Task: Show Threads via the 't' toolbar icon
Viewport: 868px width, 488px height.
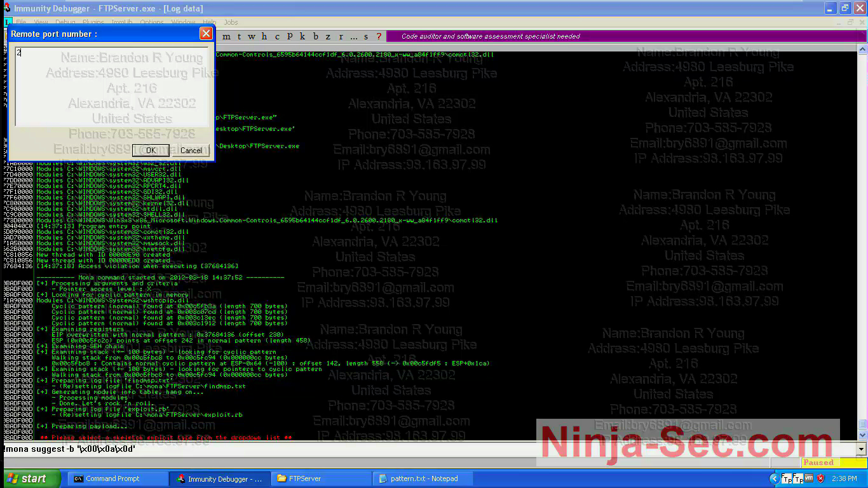Action: pyautogui.click(x=239, y=36)
